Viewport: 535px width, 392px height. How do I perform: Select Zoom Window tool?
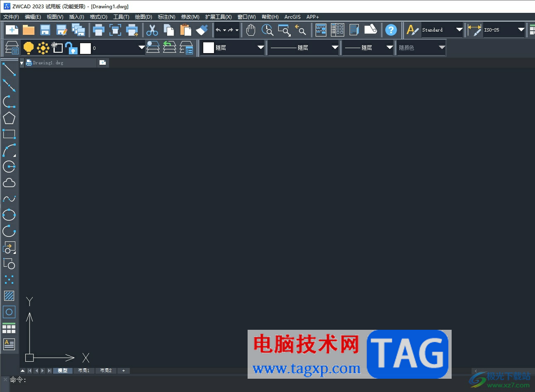coord(284,30)
